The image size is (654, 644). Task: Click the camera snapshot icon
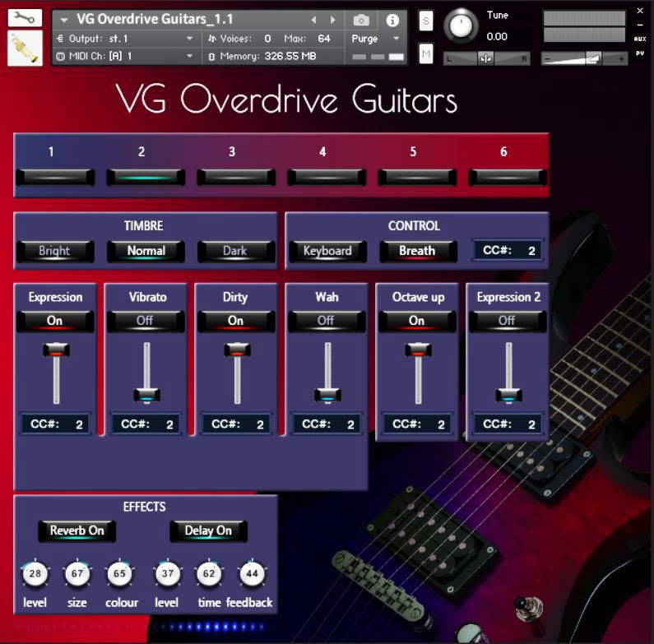(x=361, y=20)
